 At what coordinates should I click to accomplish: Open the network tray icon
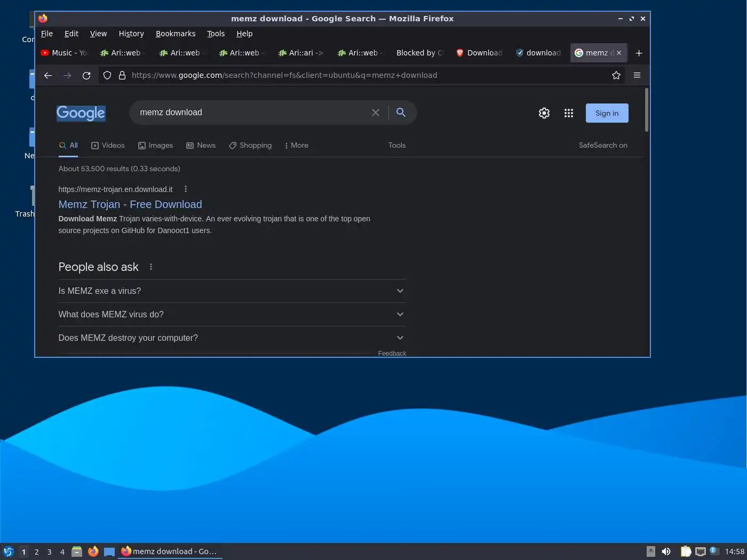[701, 551]
